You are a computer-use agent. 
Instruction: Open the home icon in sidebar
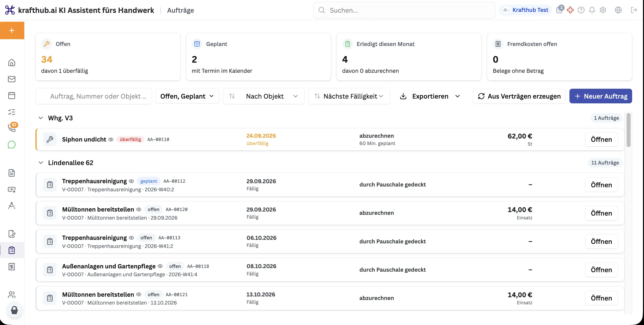(12, 62)
